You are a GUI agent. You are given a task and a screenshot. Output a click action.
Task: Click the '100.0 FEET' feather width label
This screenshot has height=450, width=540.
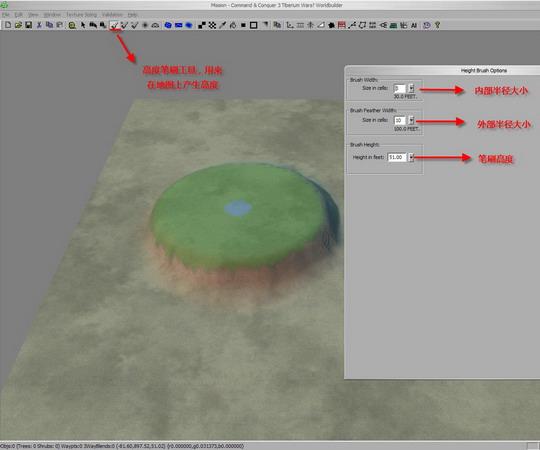pos(406,129)
